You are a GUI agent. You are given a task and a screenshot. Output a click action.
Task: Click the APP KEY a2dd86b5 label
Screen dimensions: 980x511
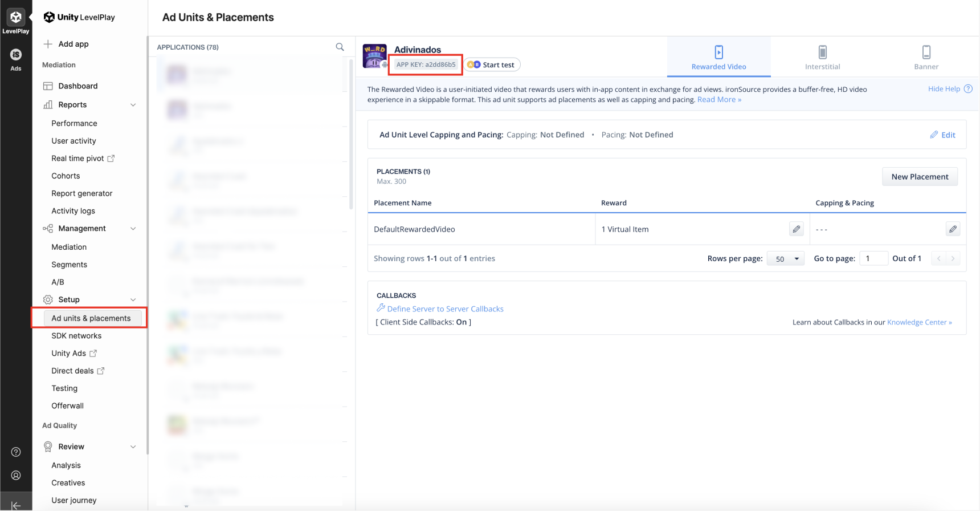pos(426,64)
